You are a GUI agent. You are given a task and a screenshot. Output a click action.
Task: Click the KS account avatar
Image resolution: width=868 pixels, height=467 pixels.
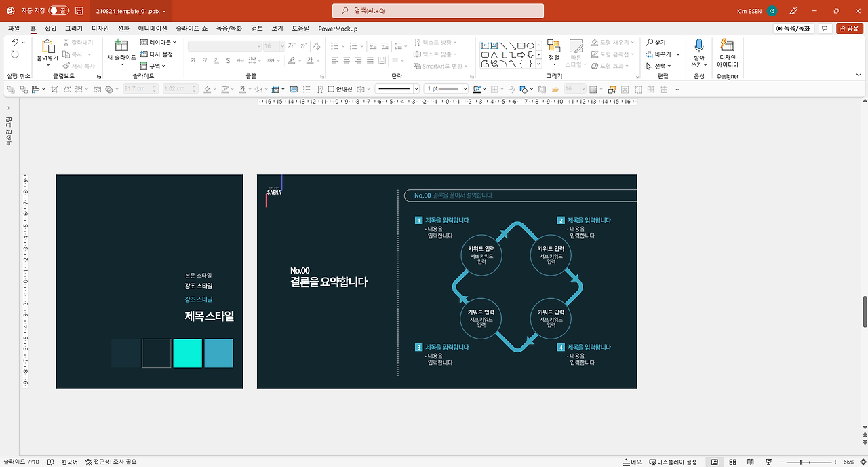(772, 11)
